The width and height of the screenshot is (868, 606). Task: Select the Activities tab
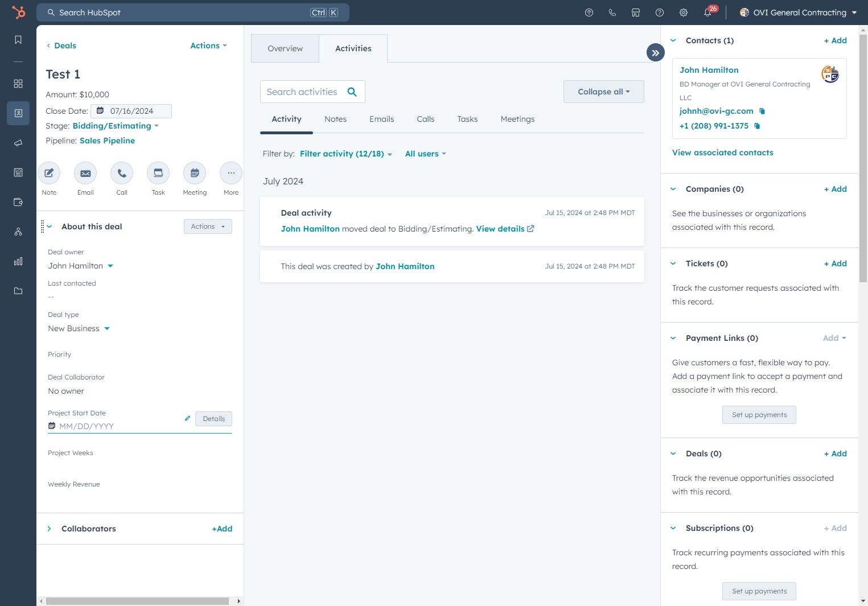(353, 48)
